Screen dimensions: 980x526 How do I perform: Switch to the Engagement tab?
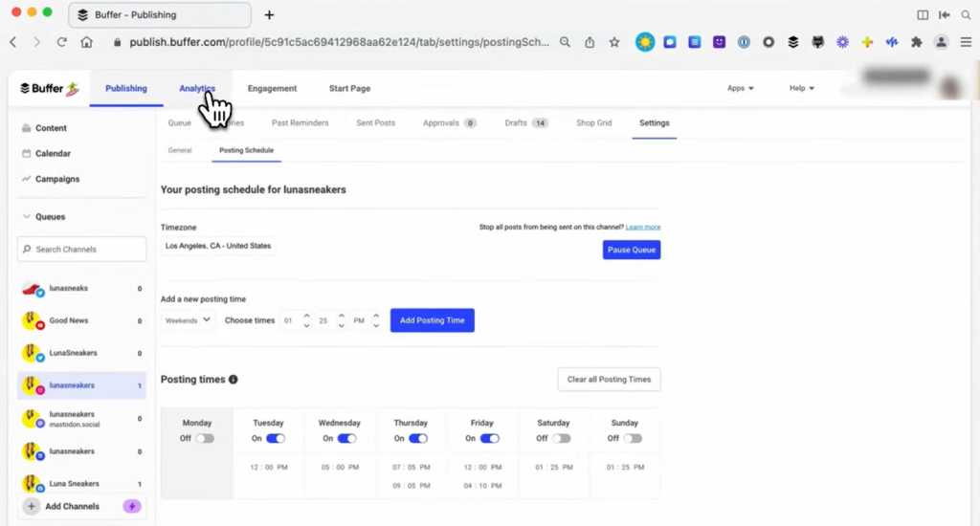pyautogui.click(x=272, y=89)
